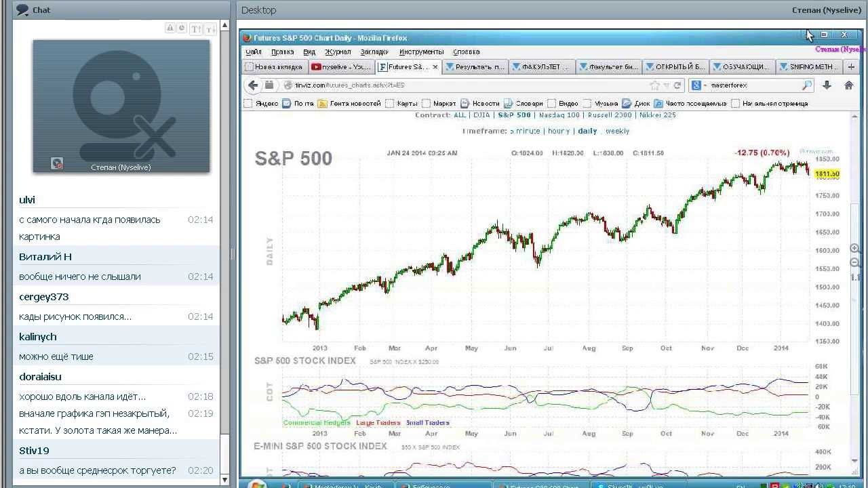
Task: Switch to the Новая вкладка tab
Action: tap(274, 67)
